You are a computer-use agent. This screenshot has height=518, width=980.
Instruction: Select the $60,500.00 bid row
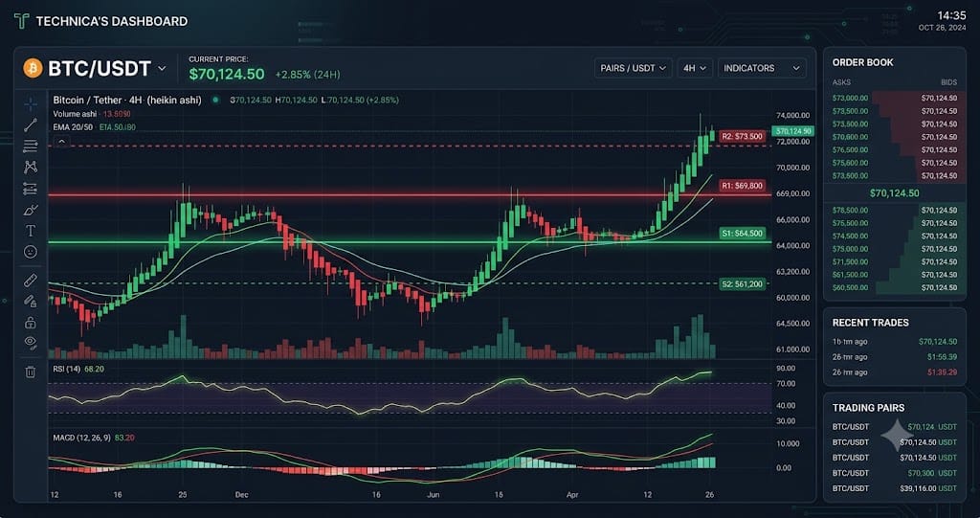[895, 288]
